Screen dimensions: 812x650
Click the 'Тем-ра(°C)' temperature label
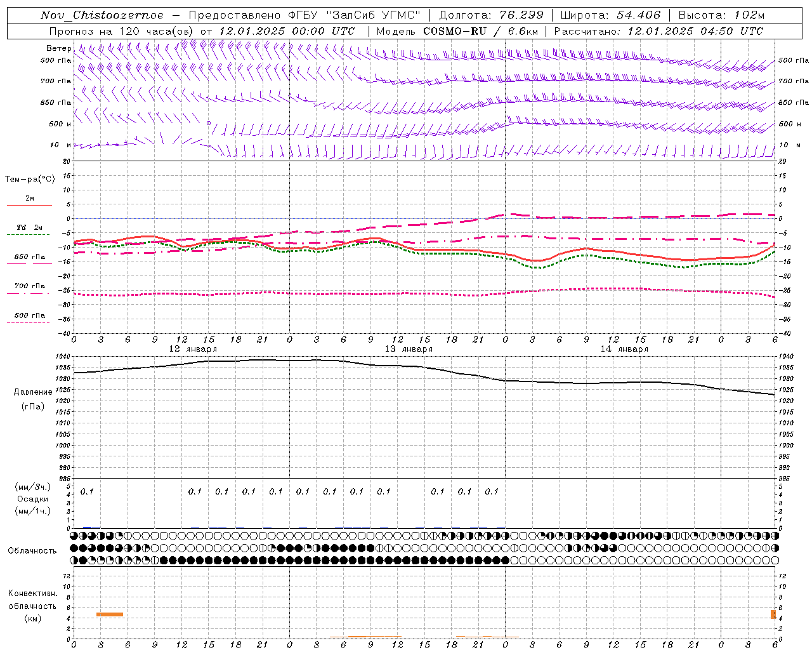point(30,180)
